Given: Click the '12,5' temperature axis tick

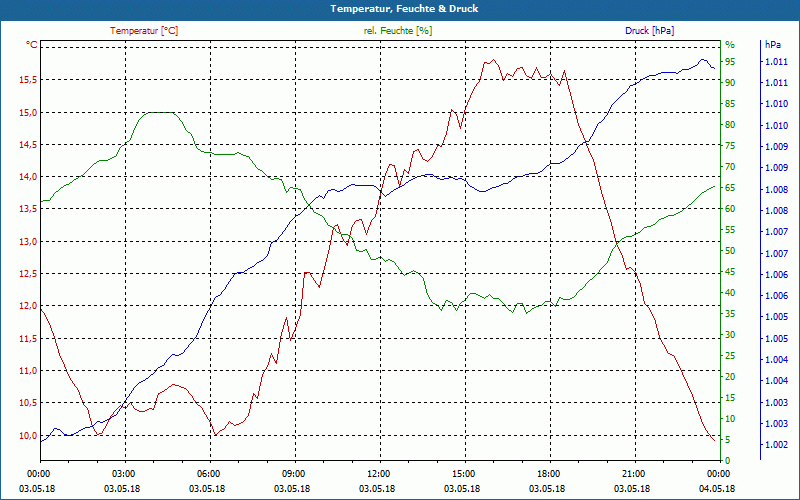Looking at the screenshot, I should coord(28,273).
